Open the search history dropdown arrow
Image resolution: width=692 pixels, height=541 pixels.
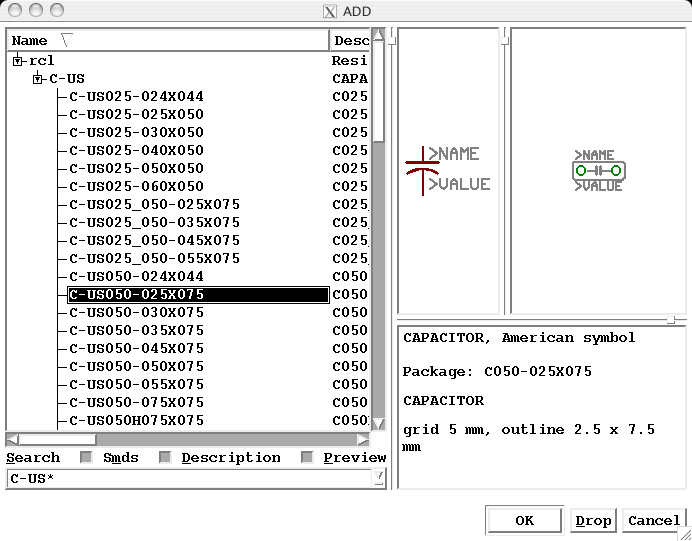379,478
